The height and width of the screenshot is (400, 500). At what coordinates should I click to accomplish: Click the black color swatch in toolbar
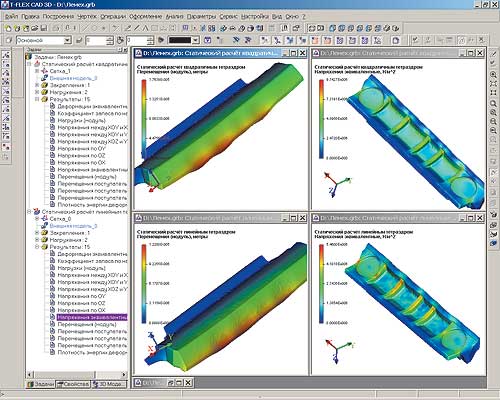click(180, 40)
